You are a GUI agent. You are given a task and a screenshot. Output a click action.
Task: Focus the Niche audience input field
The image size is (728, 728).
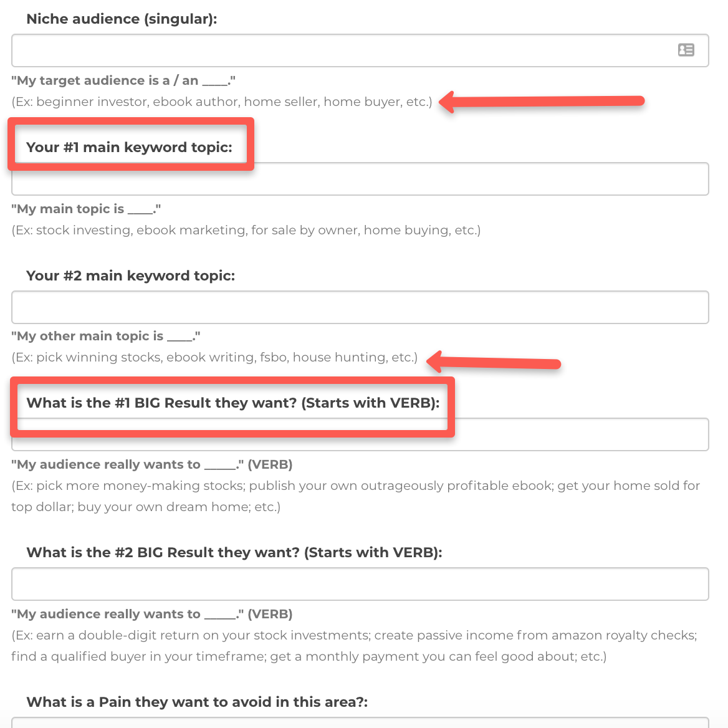[x=360, y=50]
